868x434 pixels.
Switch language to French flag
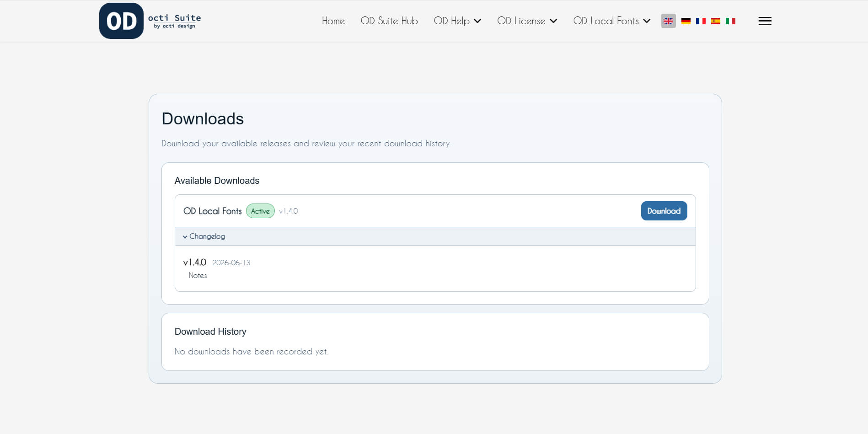pos(701,21)
